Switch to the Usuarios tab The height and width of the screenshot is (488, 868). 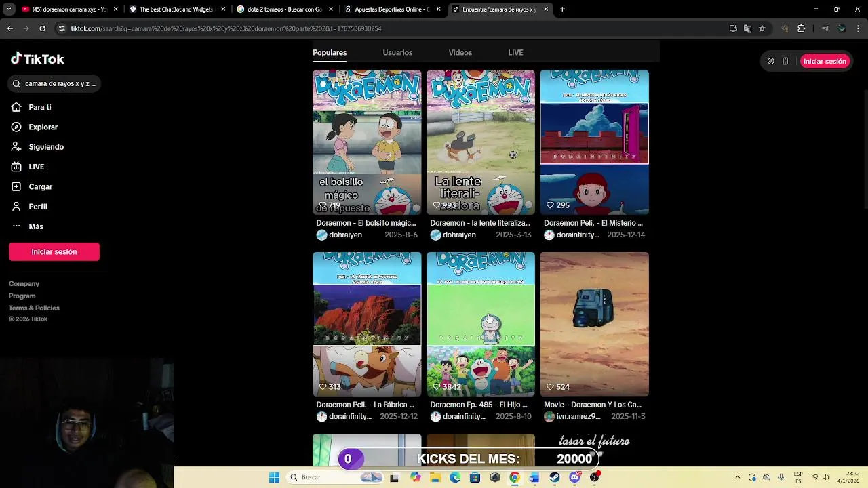pyautogui.click(x=397, y=52)
